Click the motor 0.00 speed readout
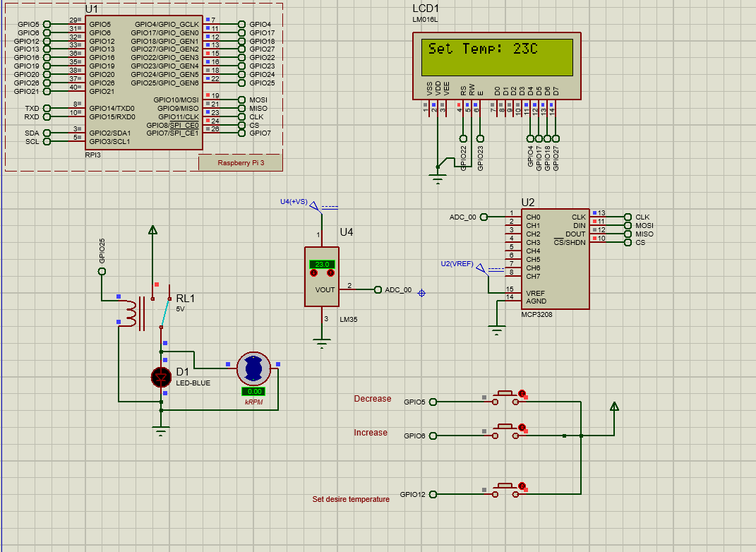Screen dimensions: 756x552 pyautogui.click(x=253, y=392)
